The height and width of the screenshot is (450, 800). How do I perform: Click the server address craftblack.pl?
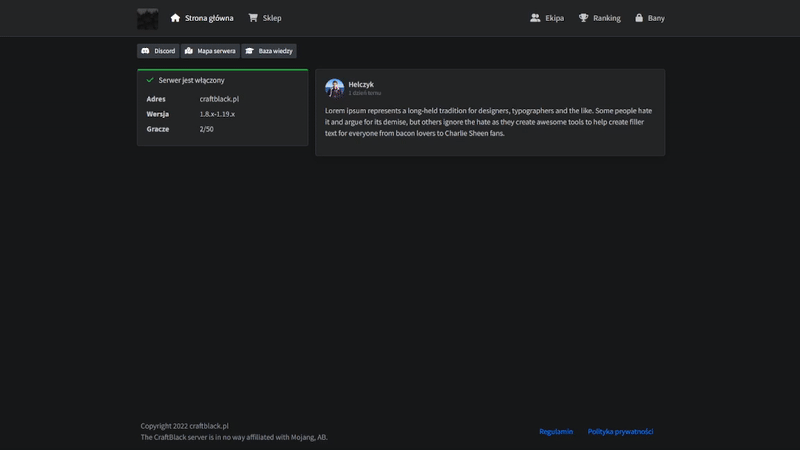pos(219,99)
